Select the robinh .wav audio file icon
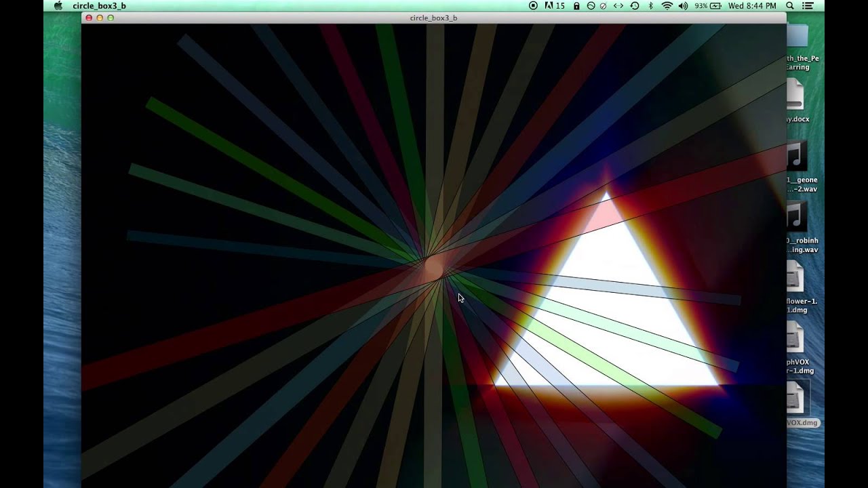Image resolution: width=868 pixels, height=488 pixels. click(x=797, y=218)
